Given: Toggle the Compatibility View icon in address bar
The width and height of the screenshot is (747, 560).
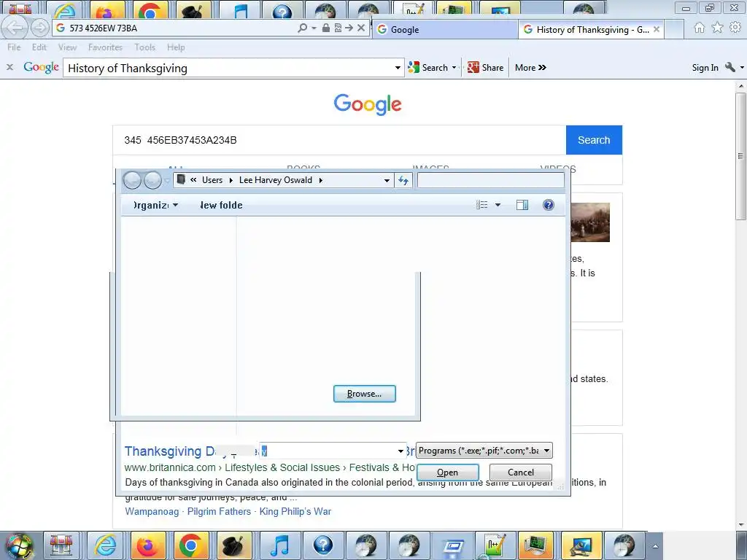Looking at the screenshot, I should click(338, 28).
